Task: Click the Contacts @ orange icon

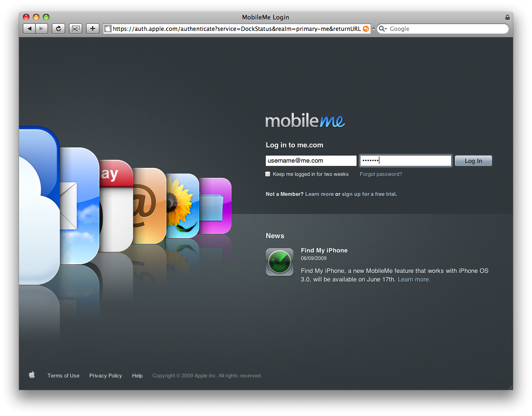Action: tap(149, 206)
